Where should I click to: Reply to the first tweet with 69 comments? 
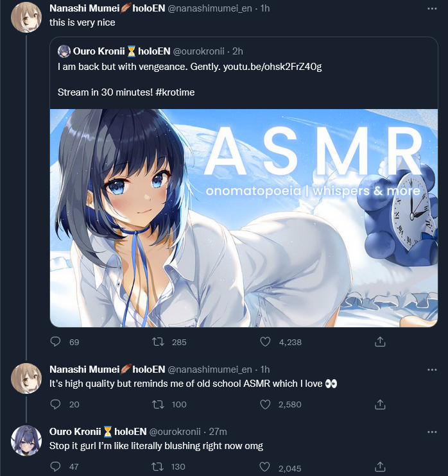(55, 342)
